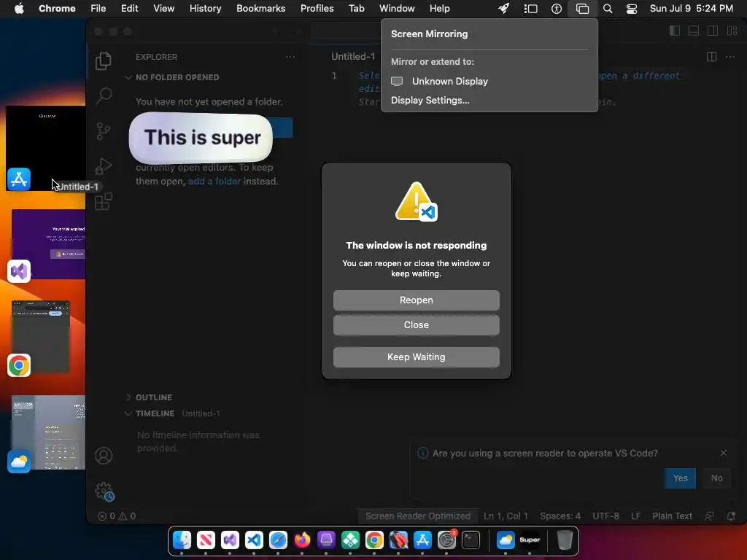Click the errors and warnings status bar indicator

pos(117,516)
